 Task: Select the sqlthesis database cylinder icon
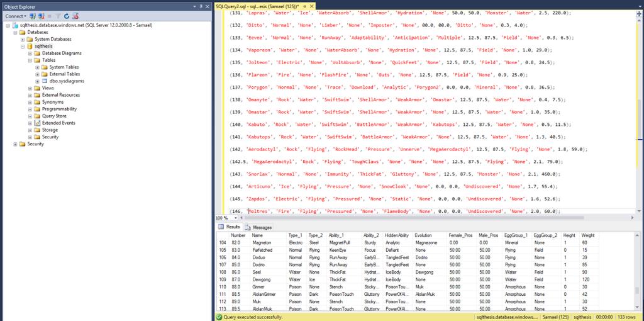pyautogui.click(x=30, y=46)
